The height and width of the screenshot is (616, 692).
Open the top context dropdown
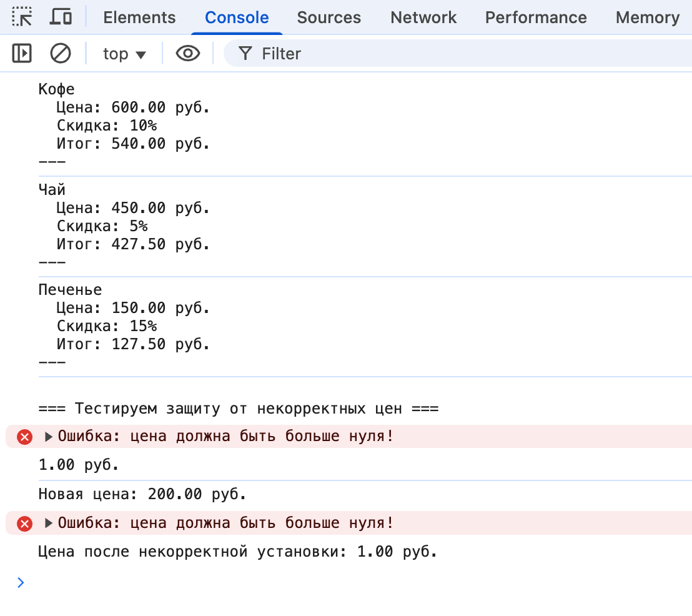124,54
